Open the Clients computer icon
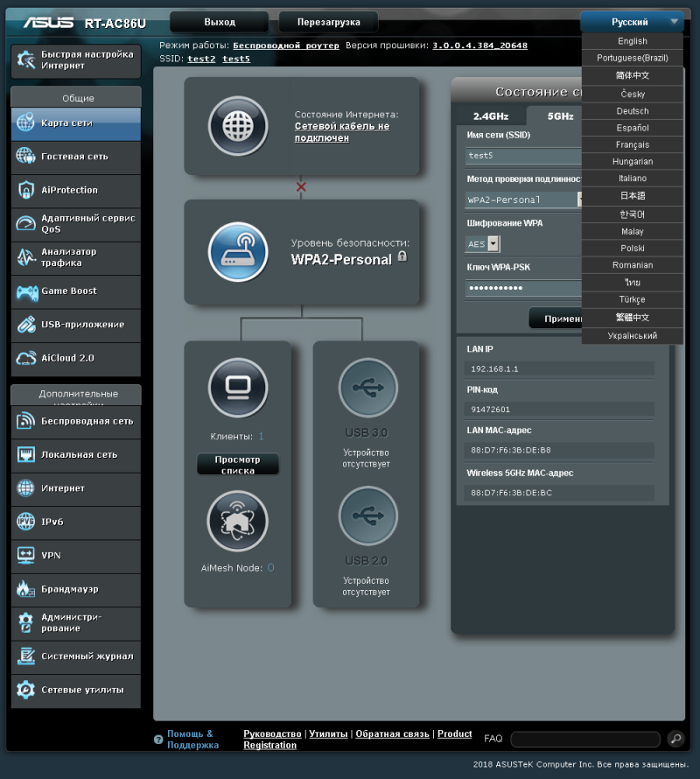This screenshot has width=700, height=779. coord(238,388)
